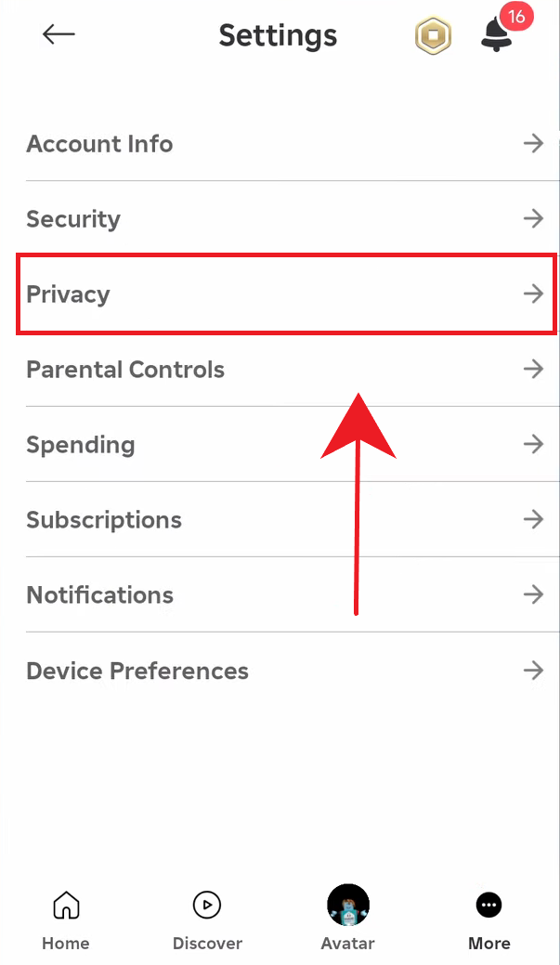Open the Security settings row
Viewport: 560px width, 965px height.
[x=73, y=219]
